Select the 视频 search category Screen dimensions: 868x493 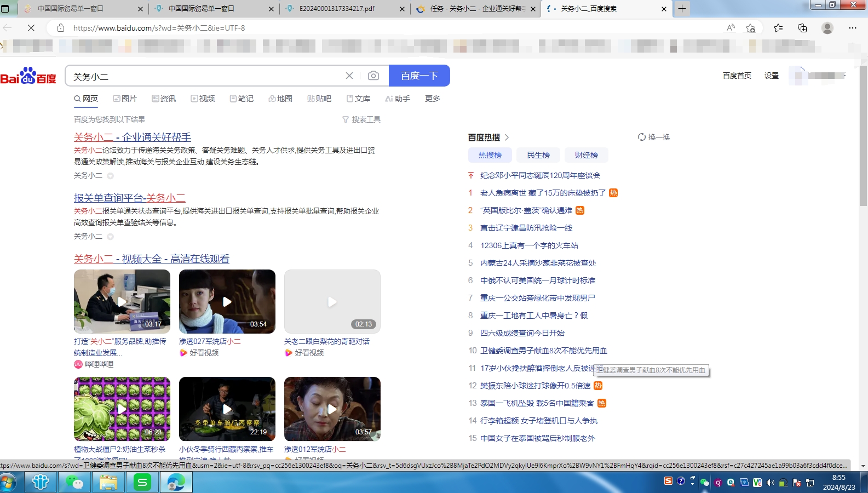[x=203, y=99]
